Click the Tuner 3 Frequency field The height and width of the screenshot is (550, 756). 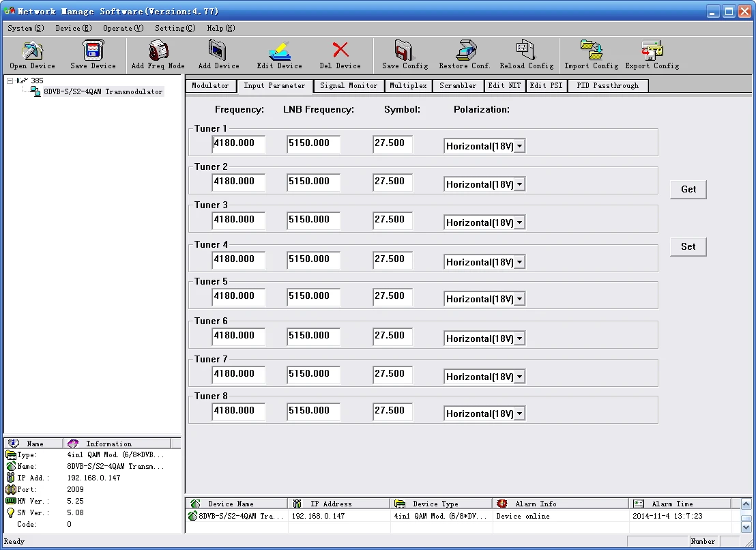(x=238, y=220)
